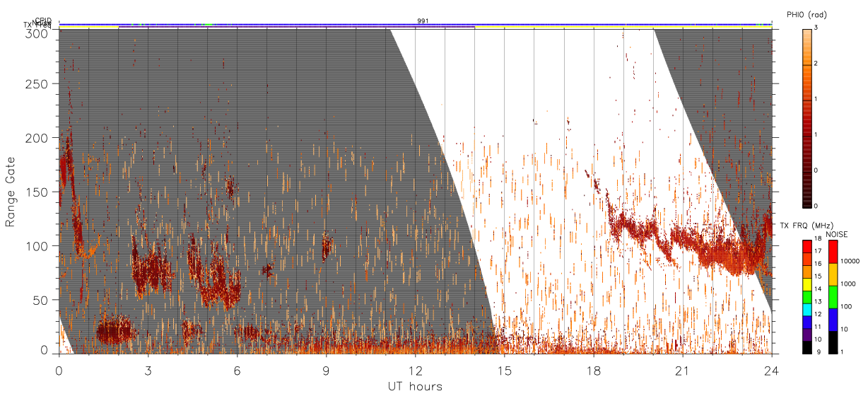The width and height of the screenshot is (868, 401).
Task: Click the blue swatch in NOISE legend
Action: [x=833, y=320]
